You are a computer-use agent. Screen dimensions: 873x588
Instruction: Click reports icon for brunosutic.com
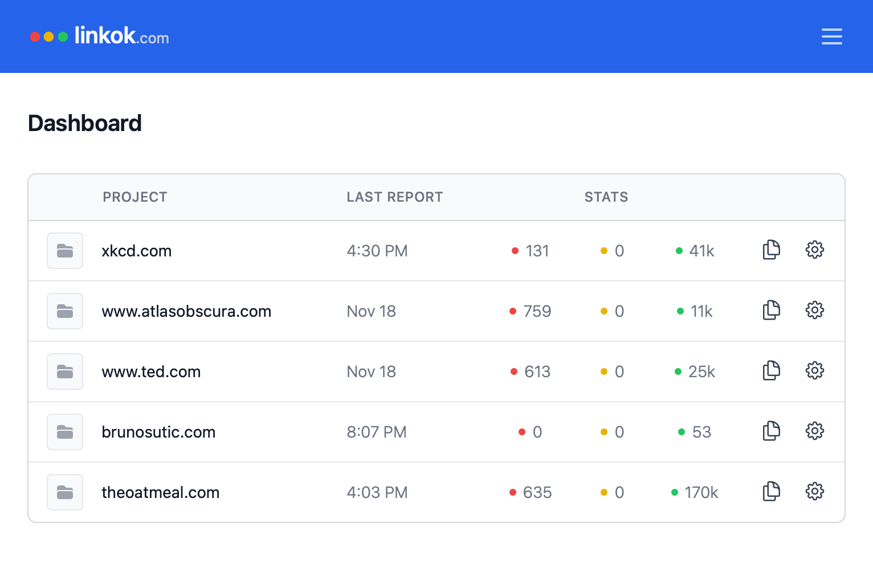pyautogui.click(x=771, y=431)
